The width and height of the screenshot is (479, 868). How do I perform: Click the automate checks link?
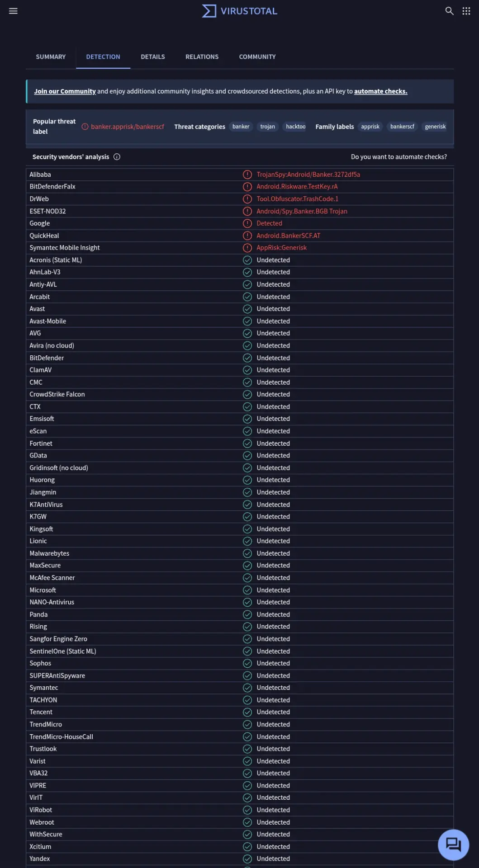380,91
